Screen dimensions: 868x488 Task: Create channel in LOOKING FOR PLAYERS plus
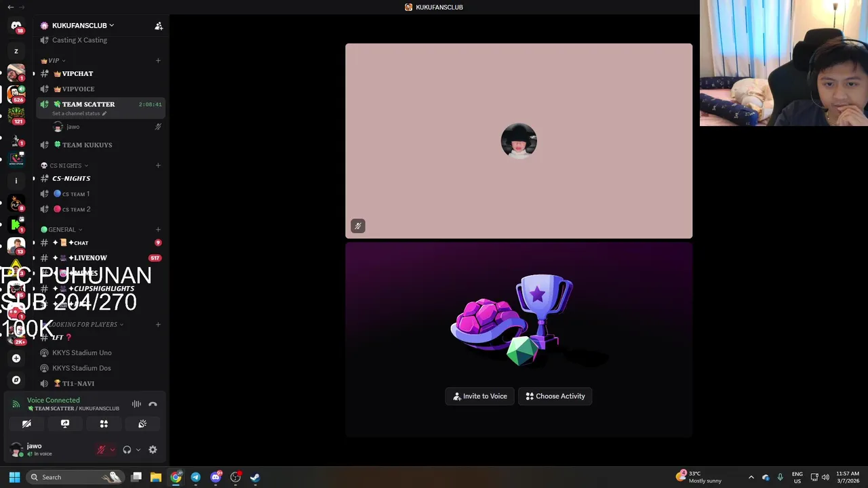(158, 325)
